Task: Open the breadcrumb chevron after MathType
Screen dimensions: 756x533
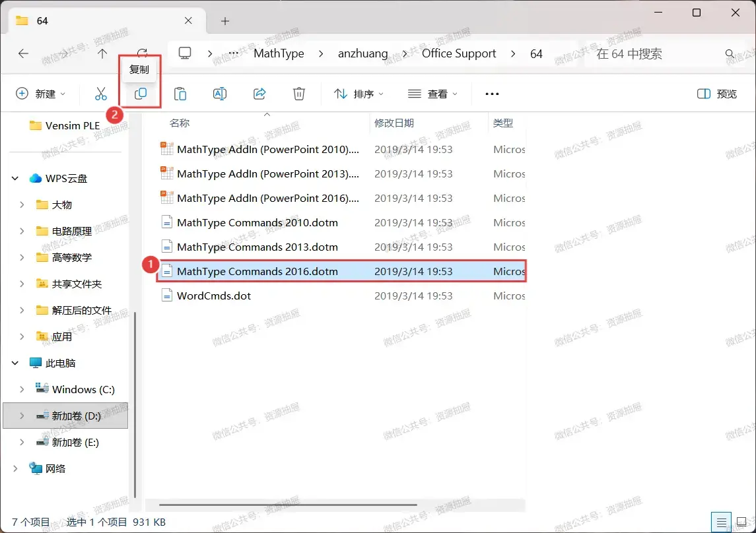Action: pos(321,53)
